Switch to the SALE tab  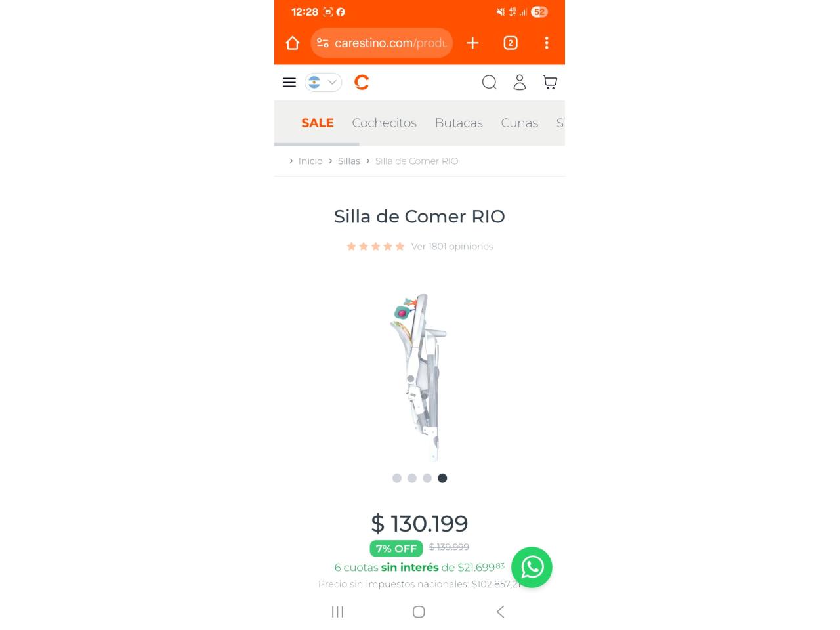tap(318, 123)
